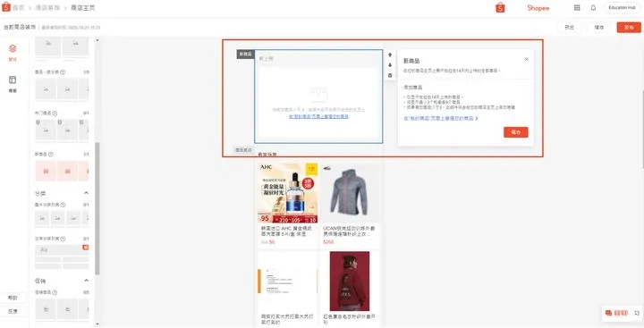Open the apps grid menu icon
The width and height of the screenshot is (644, 328).
click(577, 7)
